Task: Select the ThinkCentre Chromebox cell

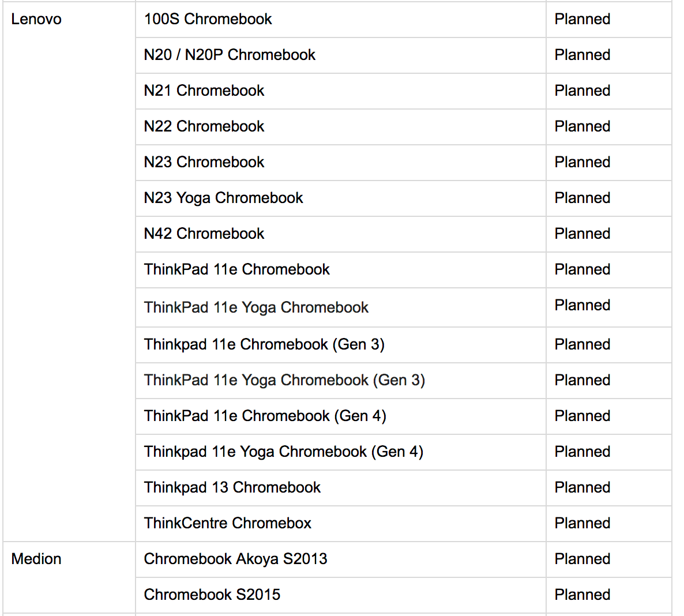Action: 227,523
